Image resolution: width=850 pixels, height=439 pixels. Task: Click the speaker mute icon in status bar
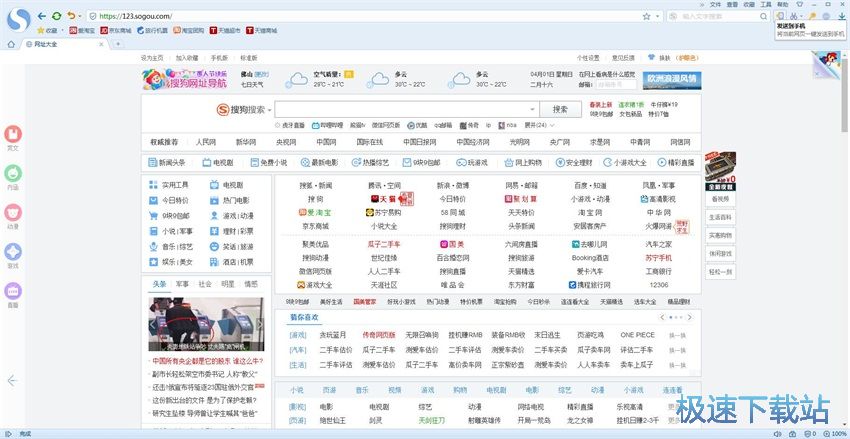click(777, 434)
